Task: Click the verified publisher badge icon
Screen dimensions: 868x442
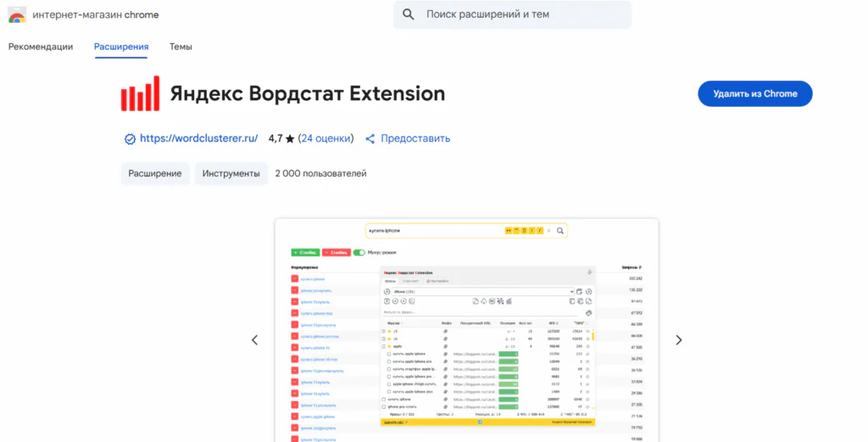Action: 130,139
